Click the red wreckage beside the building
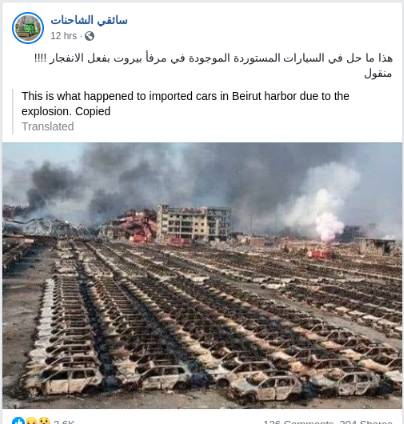 [138, 226]
